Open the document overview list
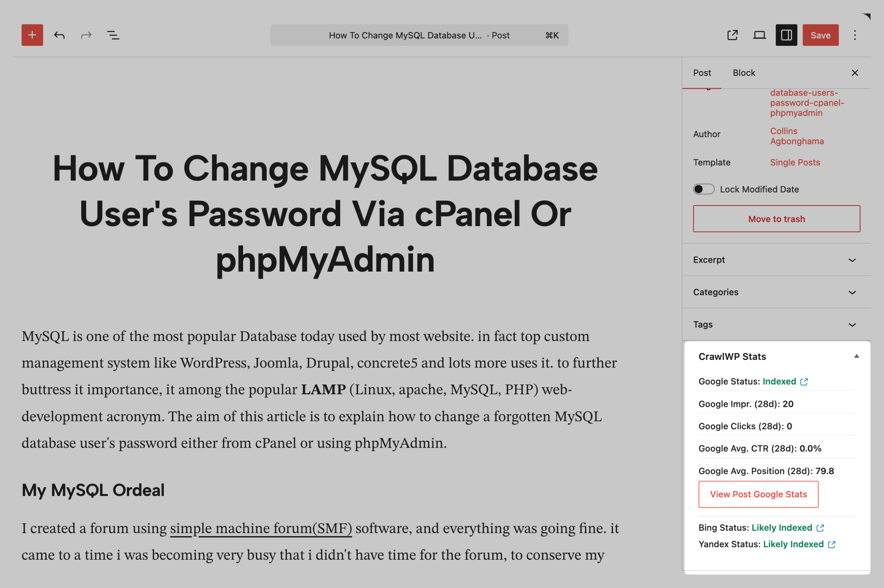Viewport: 884px width, 588px height. click(113, 35)
